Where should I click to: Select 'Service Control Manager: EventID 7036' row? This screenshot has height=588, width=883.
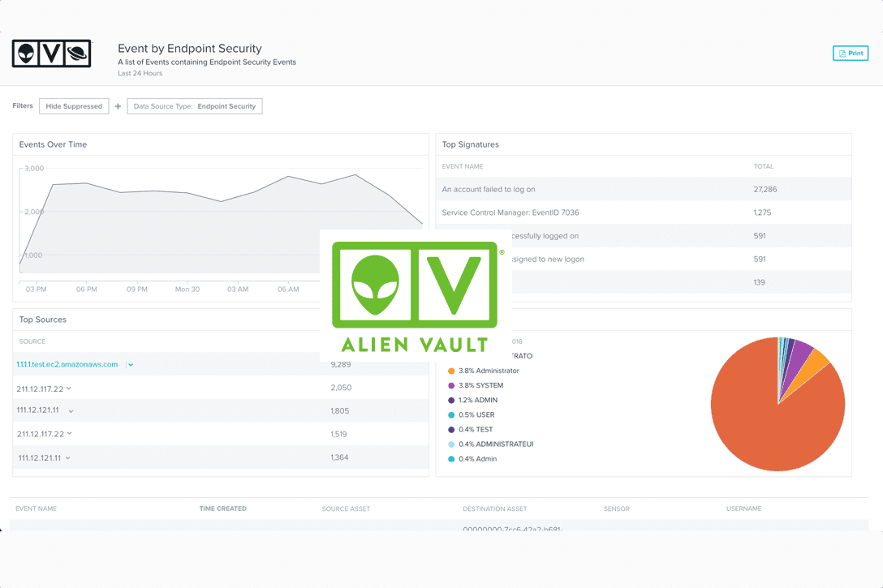click(x=643, y=212)
